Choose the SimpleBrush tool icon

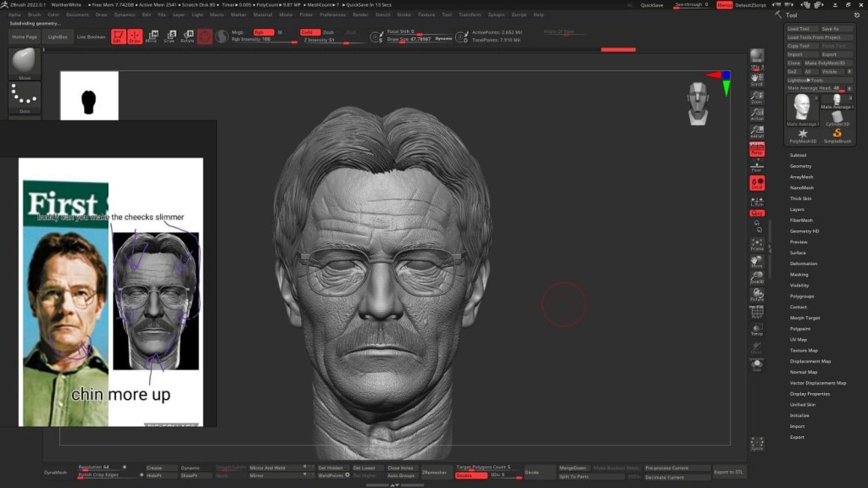(837, 135)
